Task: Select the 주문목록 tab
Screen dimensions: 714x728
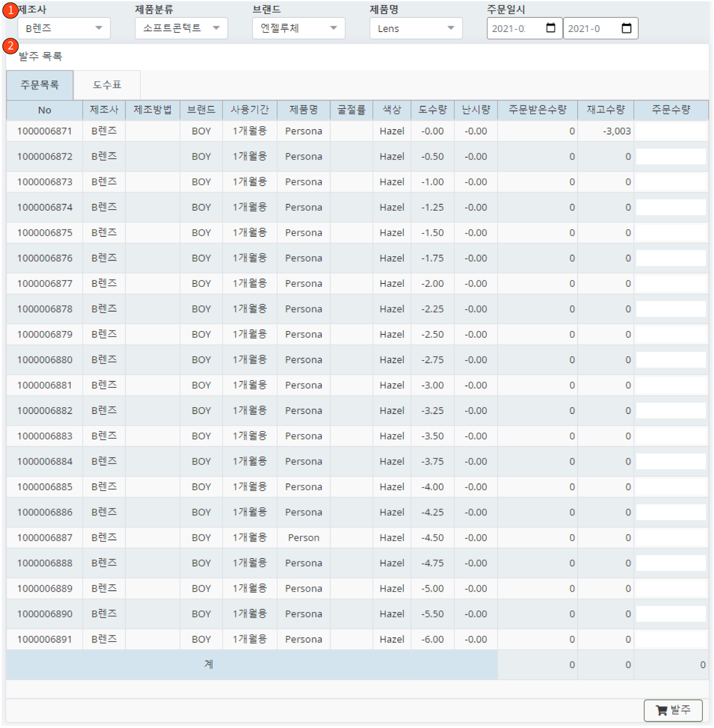Action: point(40,84)
